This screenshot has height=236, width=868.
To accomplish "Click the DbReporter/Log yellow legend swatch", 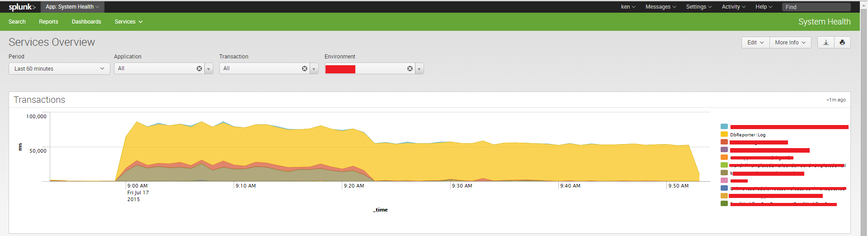I will 724,135.
